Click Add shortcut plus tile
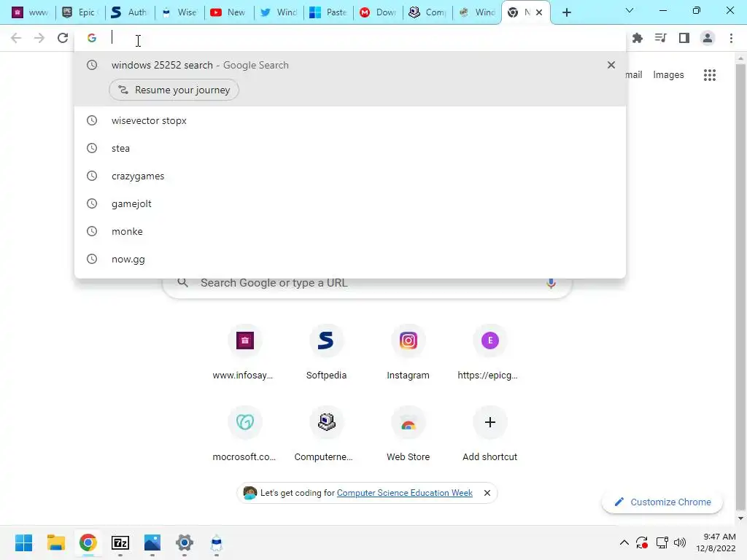 pos(489,433)
